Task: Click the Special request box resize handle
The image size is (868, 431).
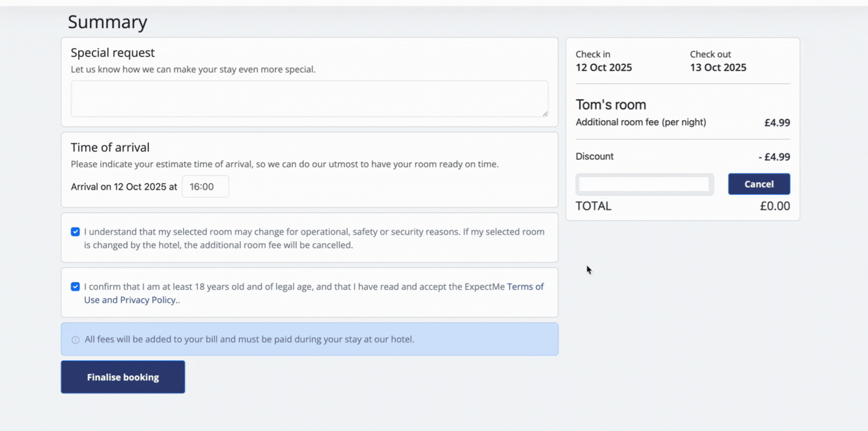Action: click(545, 113)
